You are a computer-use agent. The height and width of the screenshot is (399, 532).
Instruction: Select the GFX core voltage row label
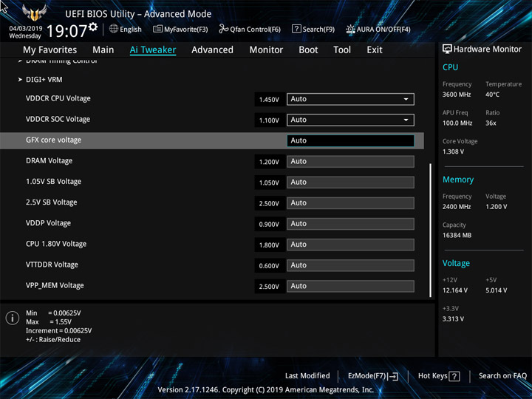point(54,140)
